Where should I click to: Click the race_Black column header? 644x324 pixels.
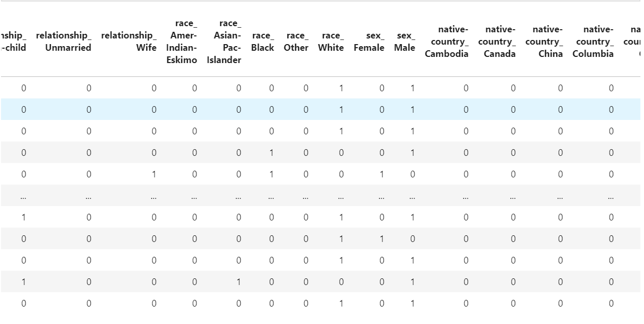263,42
